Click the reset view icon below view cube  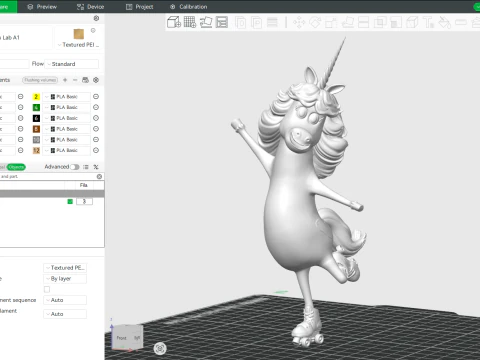160,349
